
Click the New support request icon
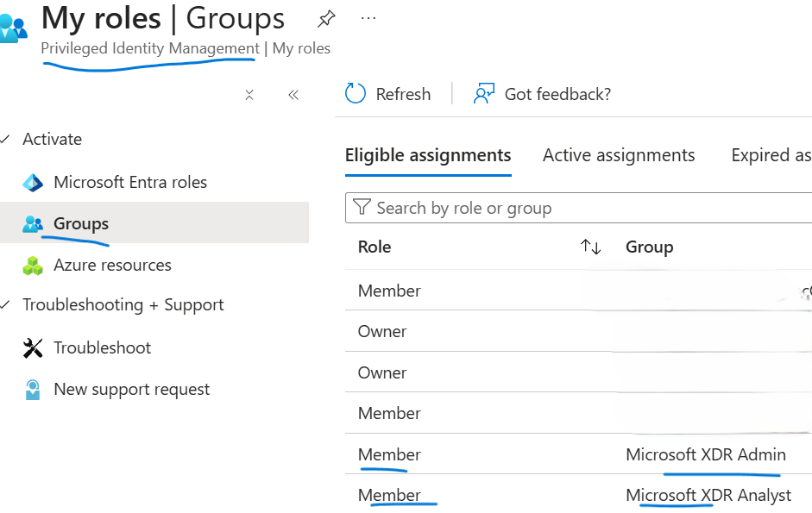33,390
